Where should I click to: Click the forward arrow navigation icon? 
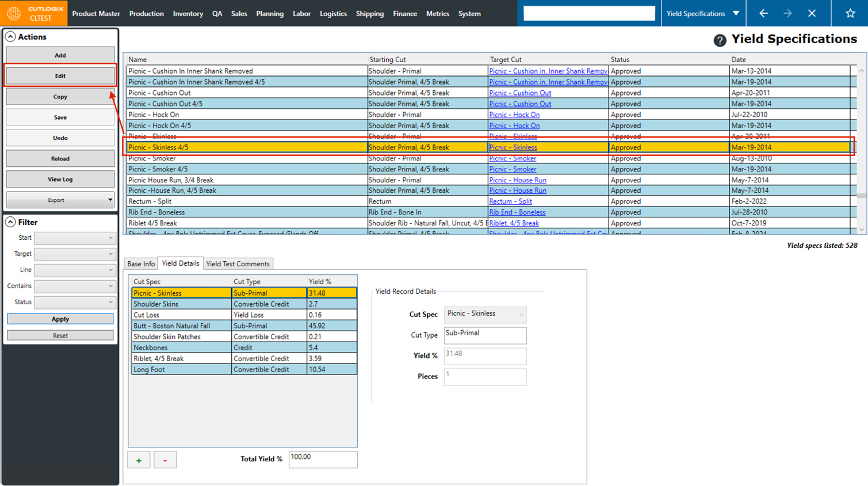pyautogui.click(x=787, y=13)
